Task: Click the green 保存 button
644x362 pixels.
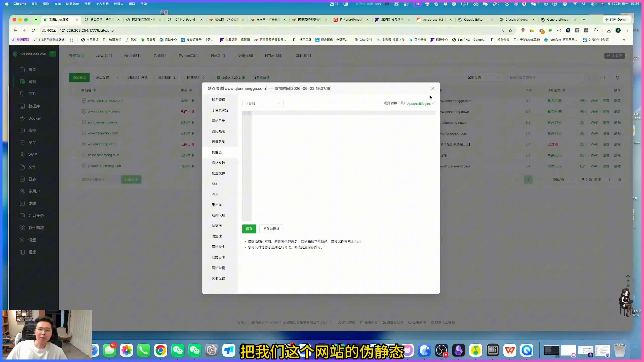Action: (x=249, y=229)
